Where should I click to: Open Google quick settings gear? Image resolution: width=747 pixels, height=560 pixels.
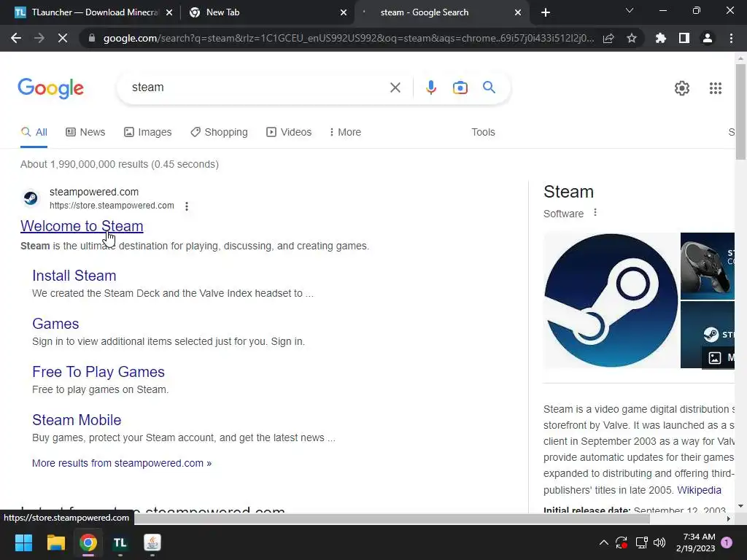pos(682,88)
